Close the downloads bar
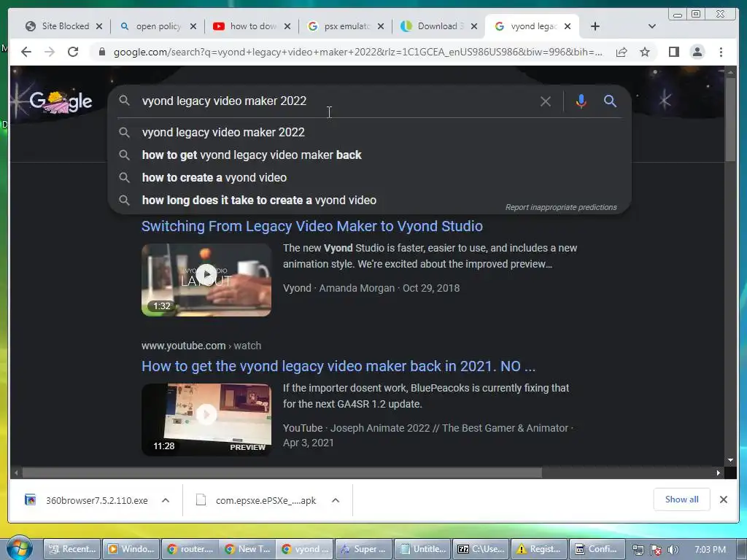 tap(723, 499)
